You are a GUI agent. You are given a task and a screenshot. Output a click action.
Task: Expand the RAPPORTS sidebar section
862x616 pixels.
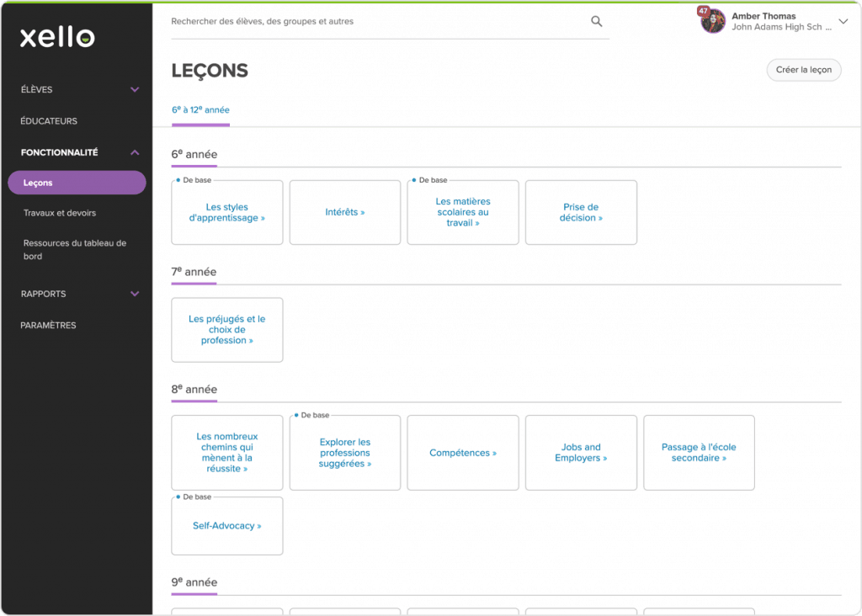click(x=135, y=294)
